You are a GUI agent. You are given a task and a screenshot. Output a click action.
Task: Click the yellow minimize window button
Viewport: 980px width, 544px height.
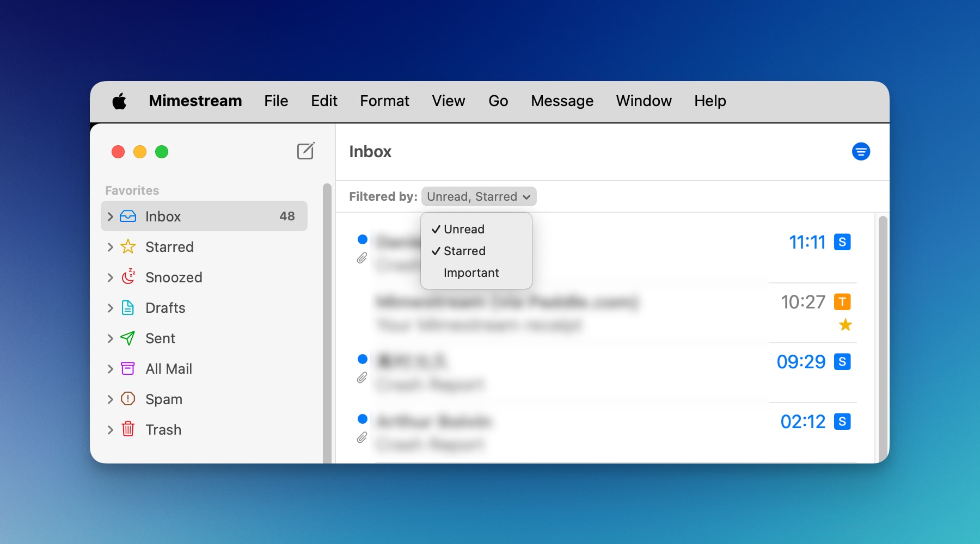click(x=140, y=152)
